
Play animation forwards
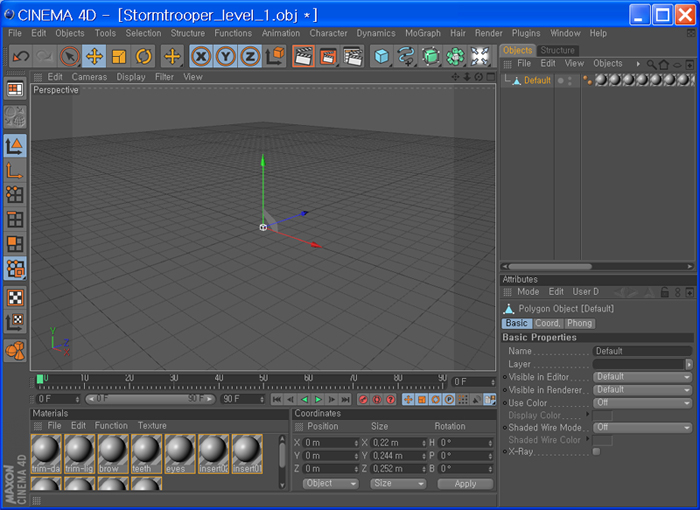pyautogui.click(x=318, y=399)
